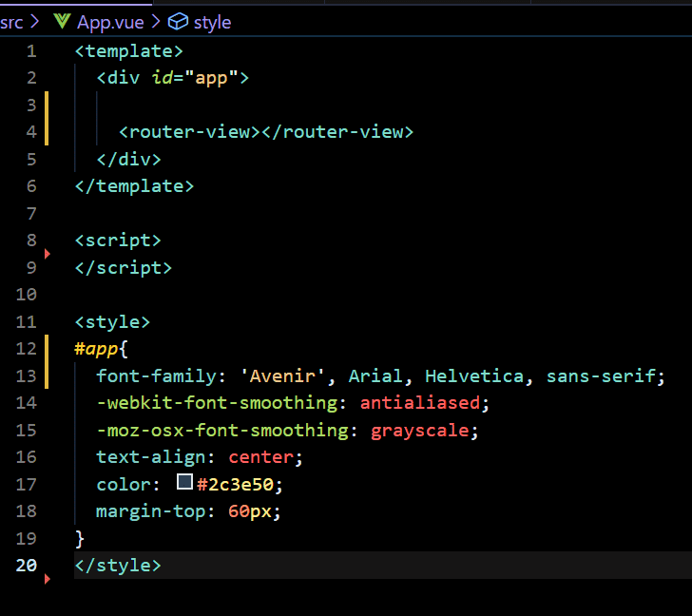Click the cube symbol icon beside 'style'
692x616 pixels.
[178, 22]
